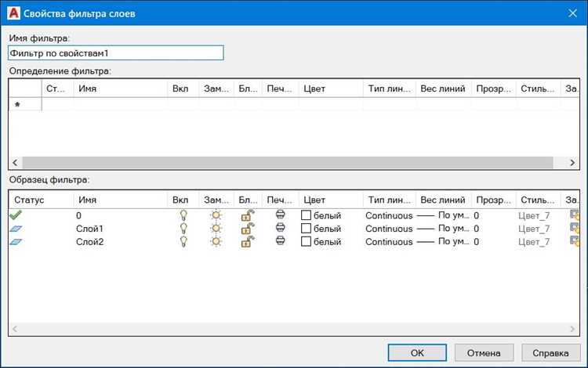
Task: Click the OK button
Action: [417, 352]
